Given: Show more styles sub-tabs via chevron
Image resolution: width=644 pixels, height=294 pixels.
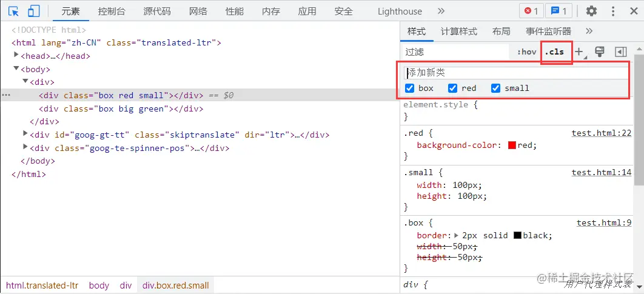Looking at the screenshot, I should click(x=589, y=31).
